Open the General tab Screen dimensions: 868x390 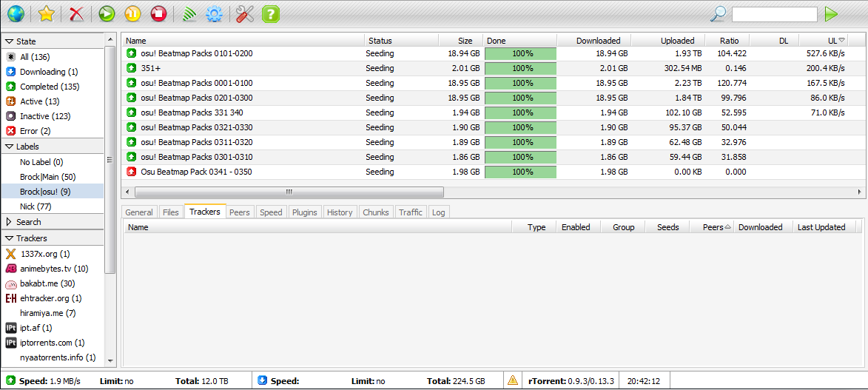point(139,212)
